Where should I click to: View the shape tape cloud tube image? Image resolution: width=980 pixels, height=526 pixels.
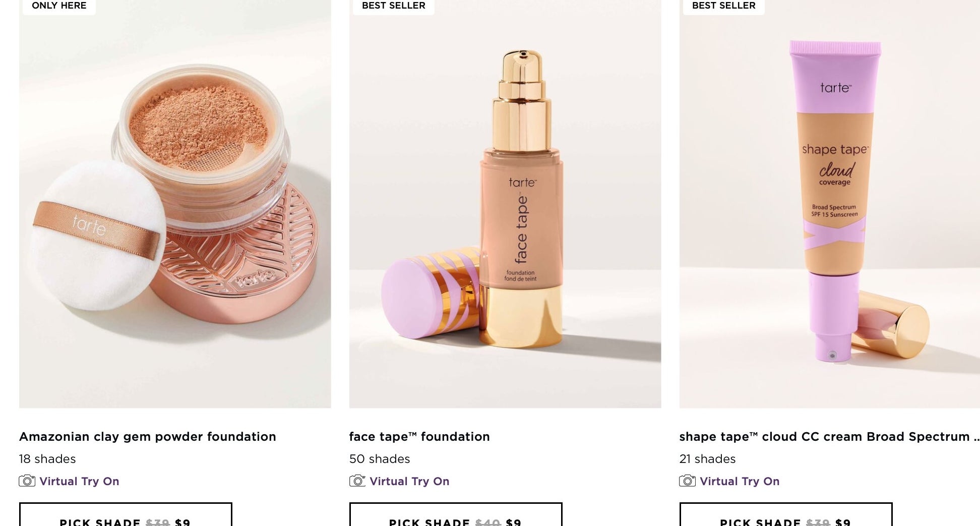point(830,204)
